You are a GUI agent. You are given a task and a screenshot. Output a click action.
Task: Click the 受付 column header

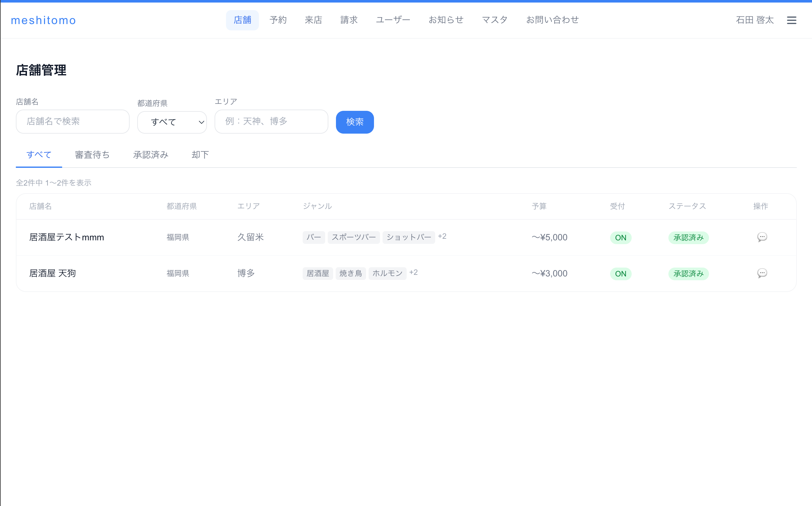tap(617, 206)
